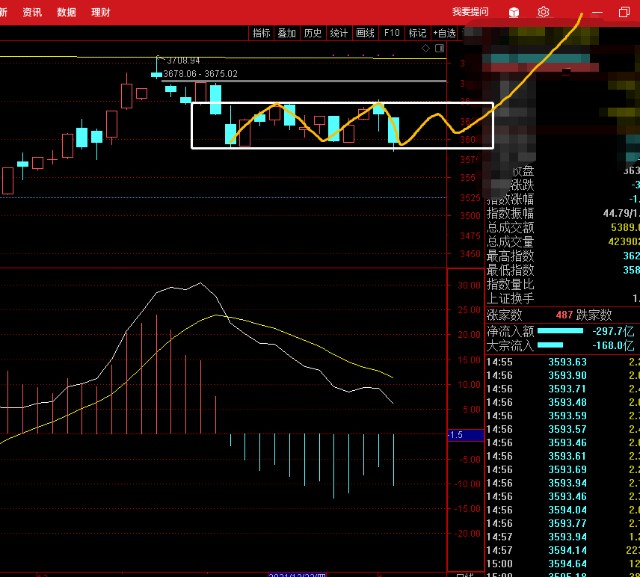The width and height of the screenshot is (640, 577).
Task: Open the settings gear icon
Action: [543, 12]
